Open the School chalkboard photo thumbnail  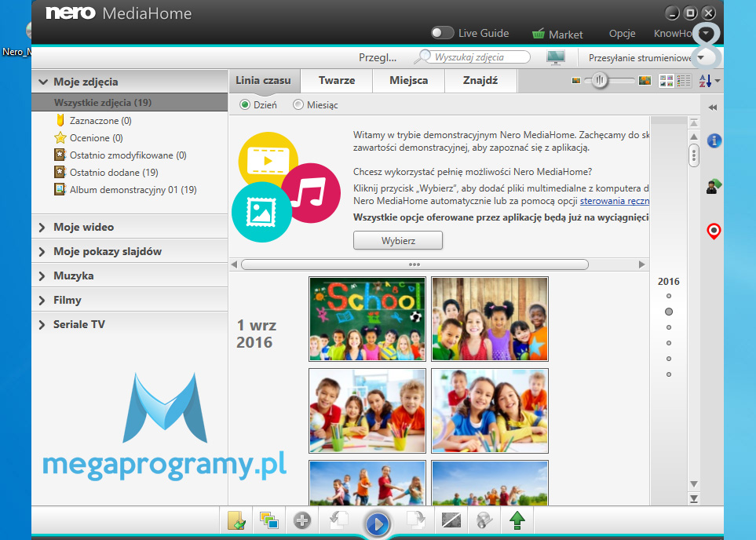367,319
